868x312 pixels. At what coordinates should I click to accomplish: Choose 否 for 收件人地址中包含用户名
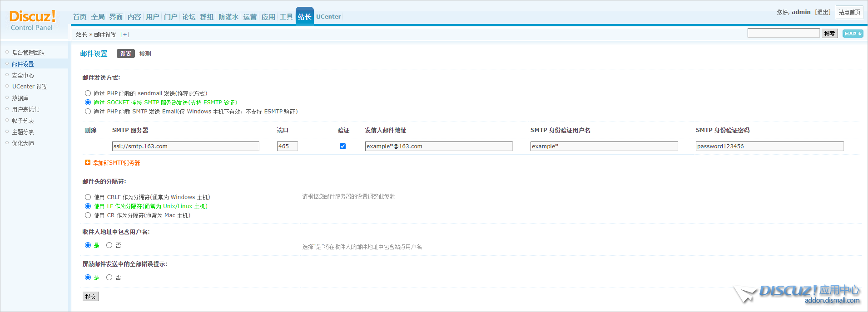pyautogui.click(x=109, y=245)
